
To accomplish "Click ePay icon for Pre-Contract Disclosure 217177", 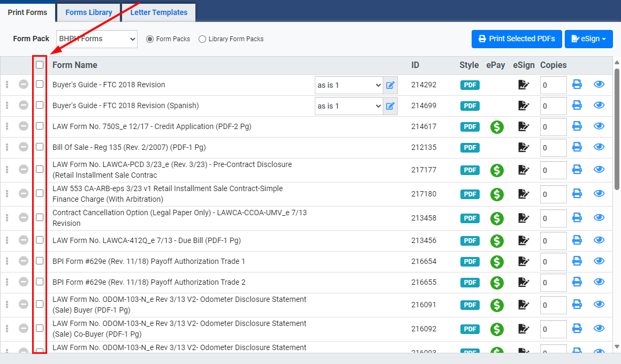I will (x=497, y=170).
